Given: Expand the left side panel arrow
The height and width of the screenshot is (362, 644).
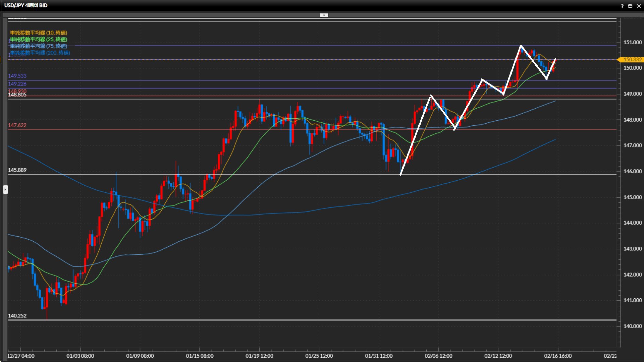Looking at the screenshot, I should pos(5,190).
